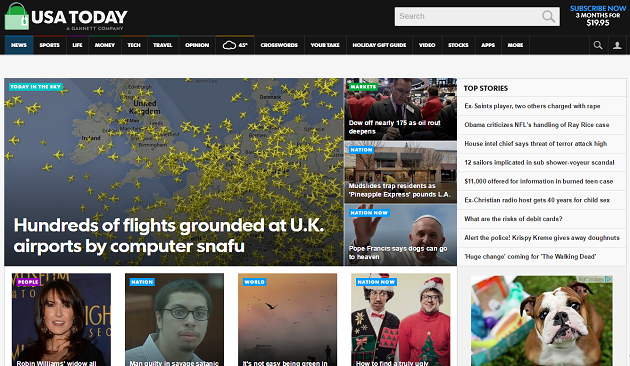Select the NEWS nav tab

[x=19, y=45]
